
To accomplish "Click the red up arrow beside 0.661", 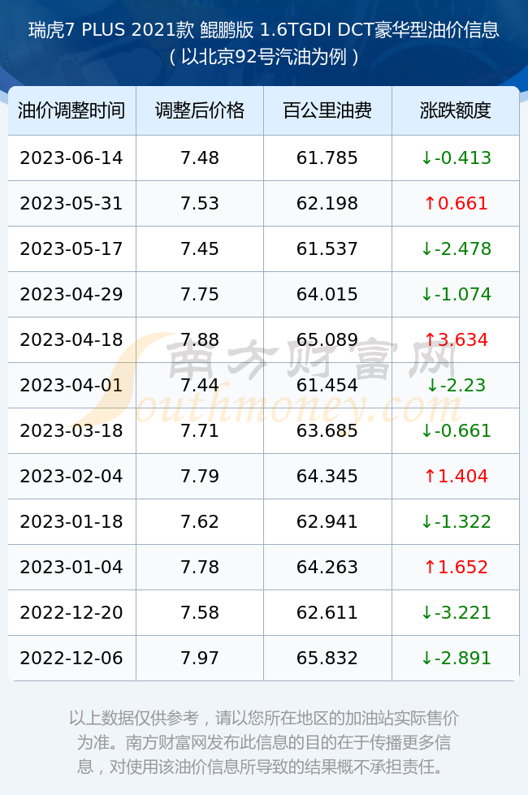I will click(430, 203).
